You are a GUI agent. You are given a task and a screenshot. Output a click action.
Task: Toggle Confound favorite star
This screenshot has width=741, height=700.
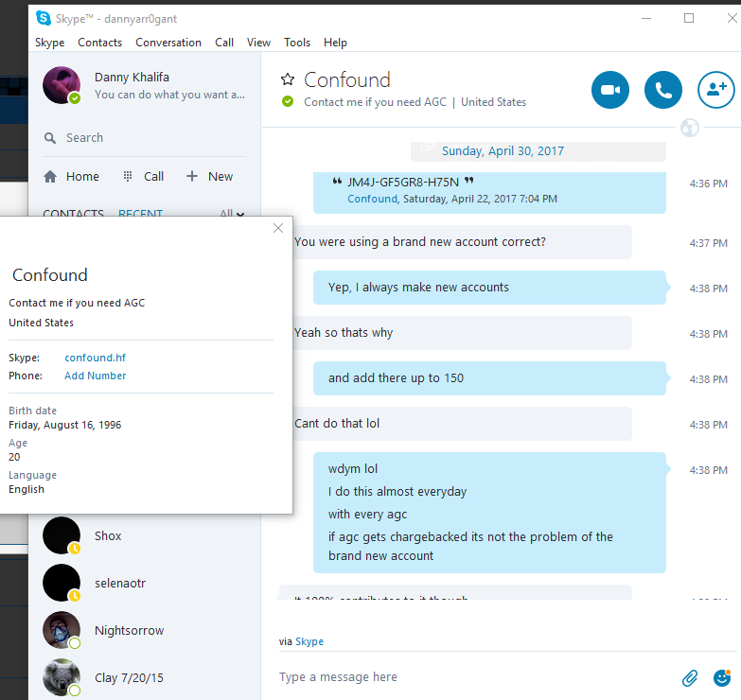288,79
